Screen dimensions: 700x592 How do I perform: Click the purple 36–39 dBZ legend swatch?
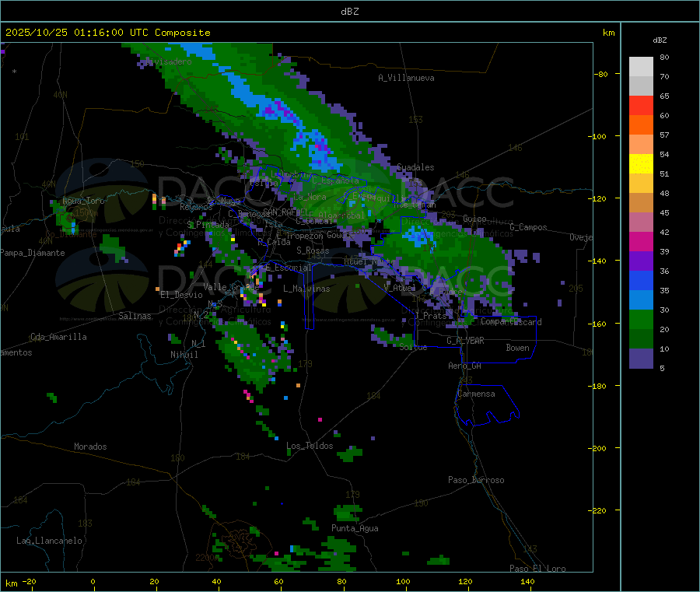coord(641,261)
